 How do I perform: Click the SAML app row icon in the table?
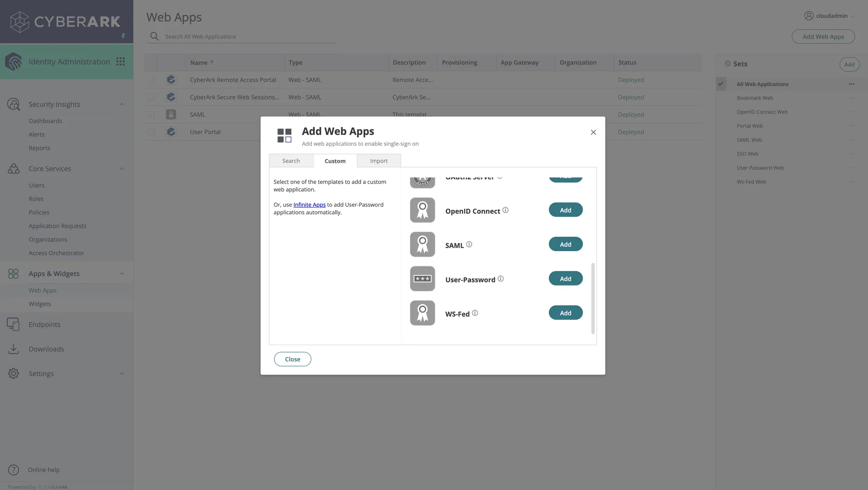171,115
